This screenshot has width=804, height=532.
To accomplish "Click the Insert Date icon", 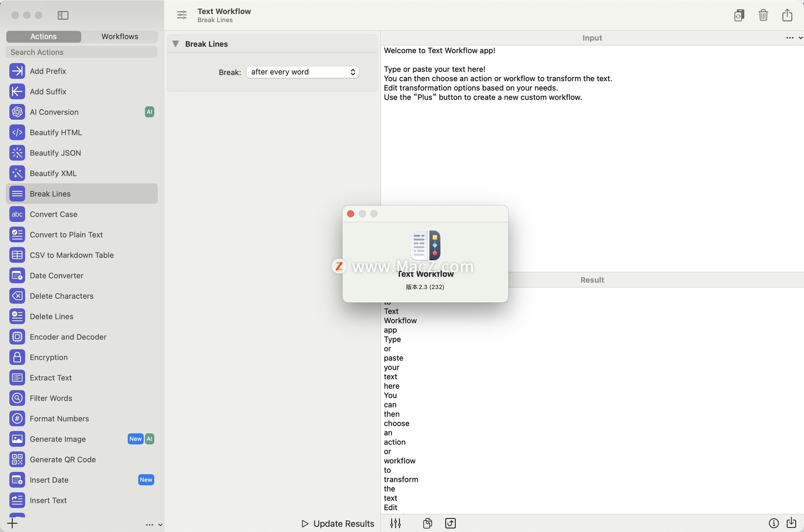I will pos(17,480).
